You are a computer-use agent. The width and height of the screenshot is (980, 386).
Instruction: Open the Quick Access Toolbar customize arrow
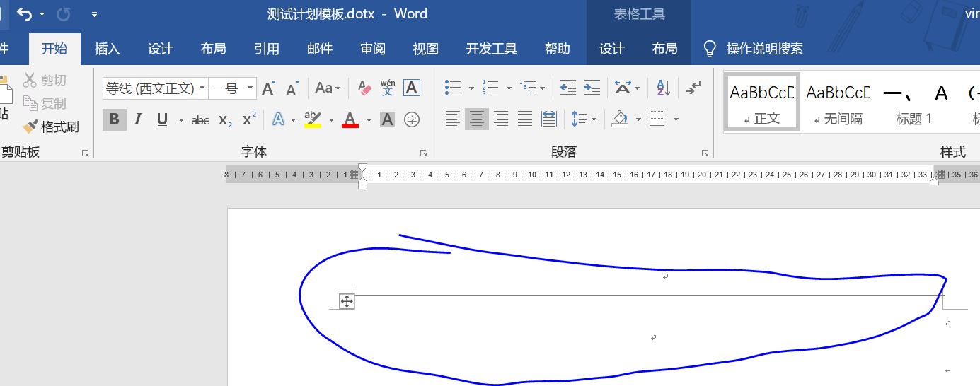coord(95,14)
